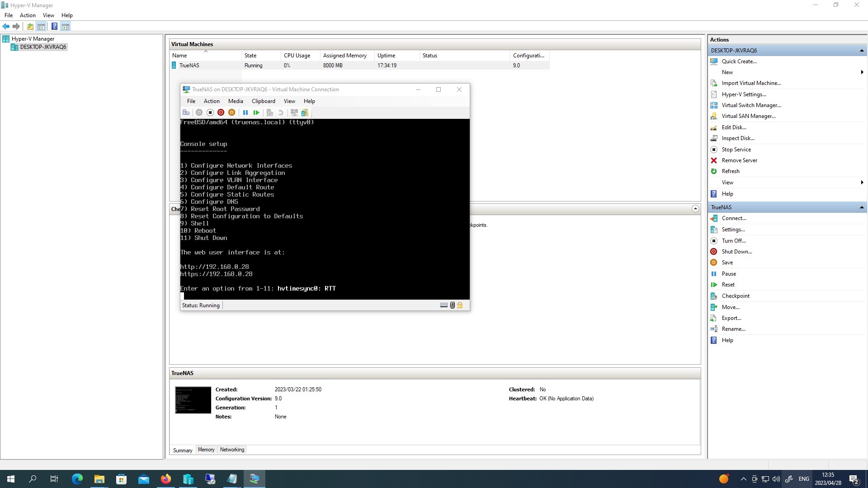The height and width of the screenshot is (488, 868).
Task: Click Edit Disk action
Action: (x=734, y=127)
